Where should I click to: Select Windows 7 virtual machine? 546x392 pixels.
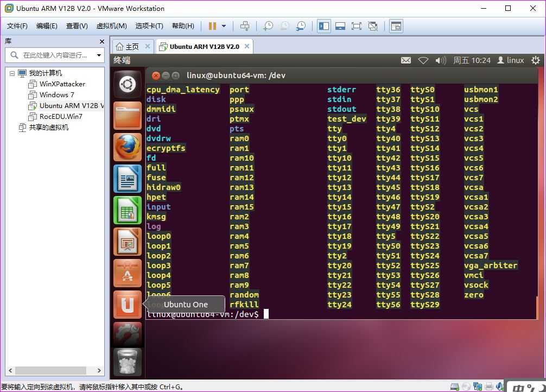click(57, 95)
